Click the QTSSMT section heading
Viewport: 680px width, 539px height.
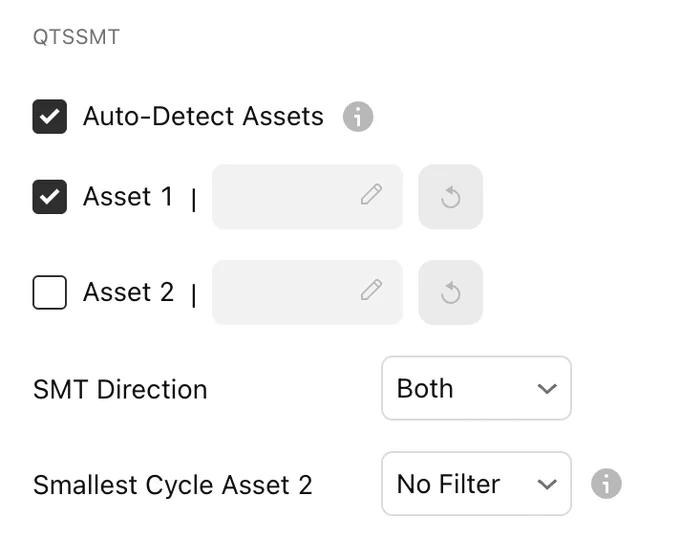click(76, 37)
